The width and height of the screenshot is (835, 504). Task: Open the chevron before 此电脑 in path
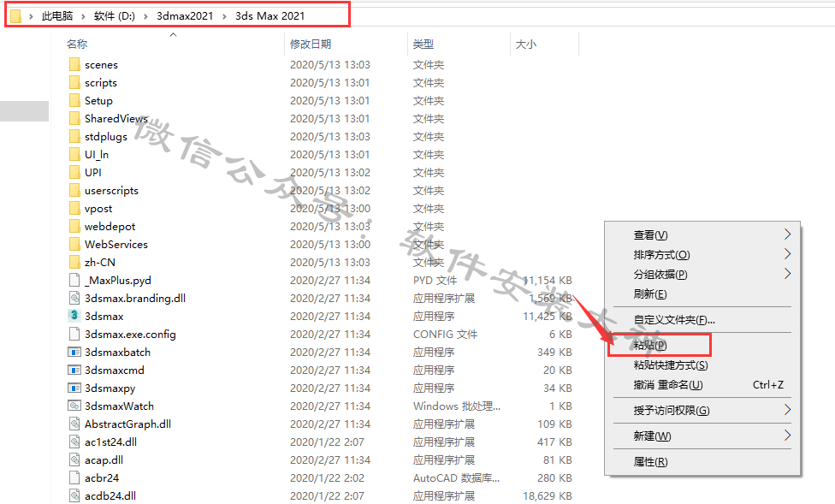click(x=31, y=16)
